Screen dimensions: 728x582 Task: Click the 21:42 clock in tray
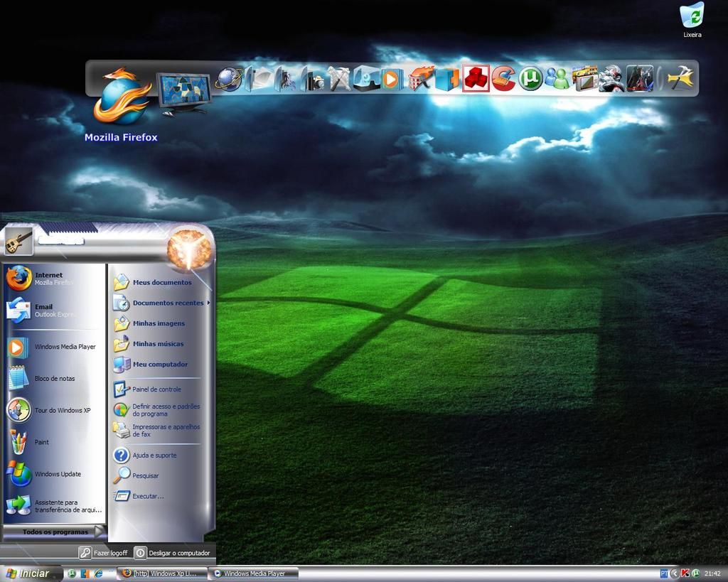[712, 573]
